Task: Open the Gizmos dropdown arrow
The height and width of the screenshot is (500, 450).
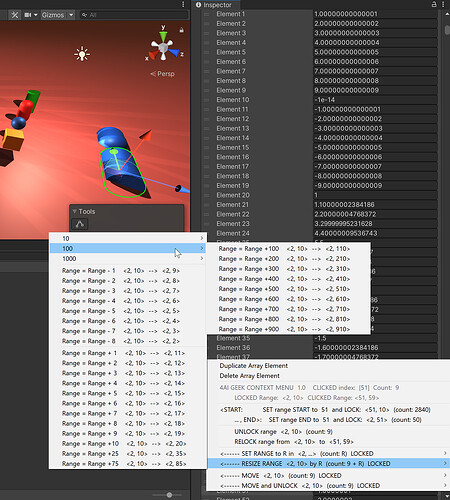Action: point(71,15)
